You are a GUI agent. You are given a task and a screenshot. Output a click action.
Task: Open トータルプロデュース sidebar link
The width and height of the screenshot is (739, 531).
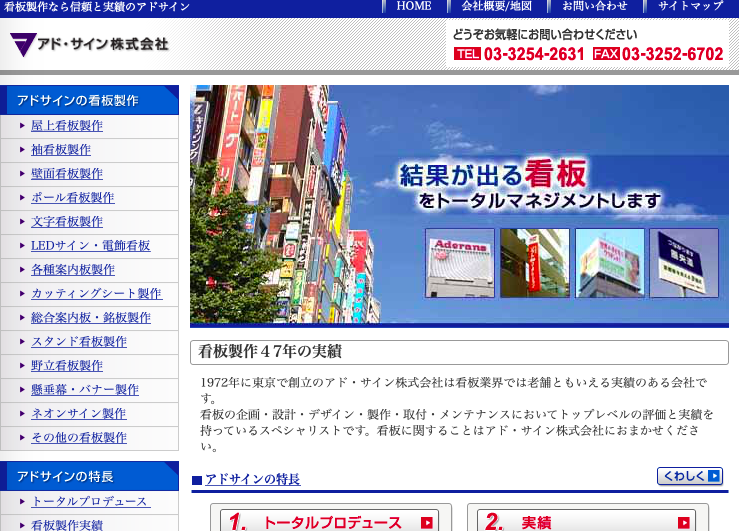(x=90, y=502)
